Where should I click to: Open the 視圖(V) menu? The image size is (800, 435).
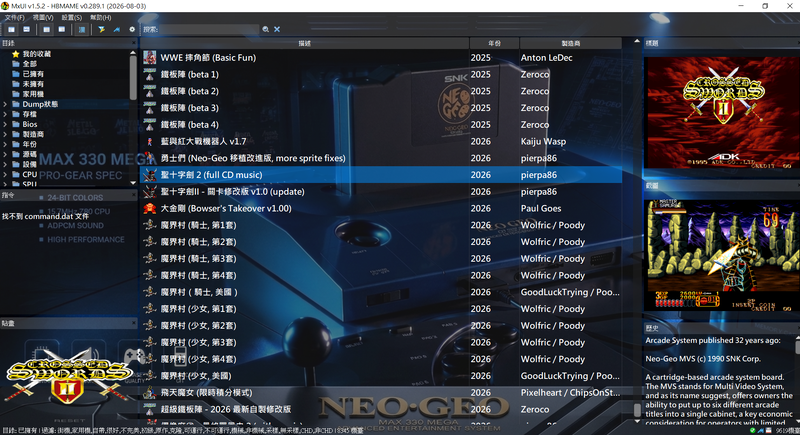coord(43,17)
